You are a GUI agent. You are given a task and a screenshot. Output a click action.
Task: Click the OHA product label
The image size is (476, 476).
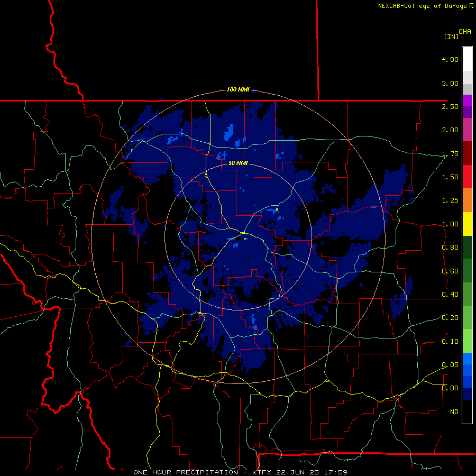point(465,31)
